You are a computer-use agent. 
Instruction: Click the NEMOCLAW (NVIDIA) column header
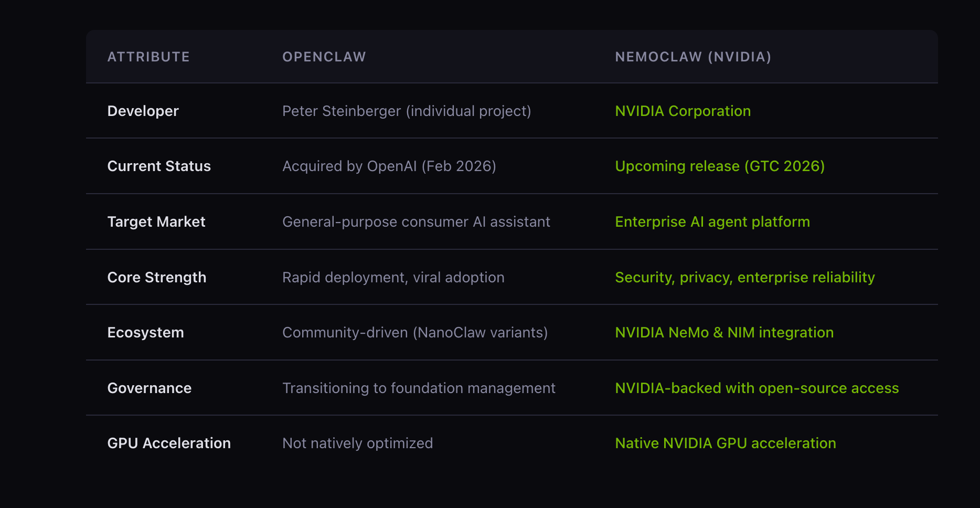coord(693,57)
